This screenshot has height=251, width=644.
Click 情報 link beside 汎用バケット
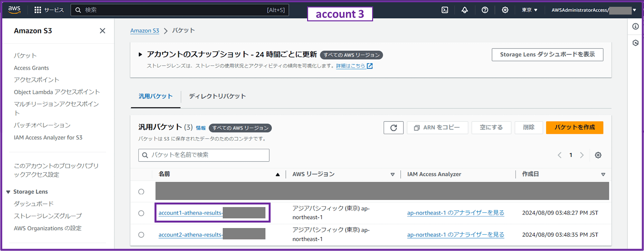[x=201, y=128]
